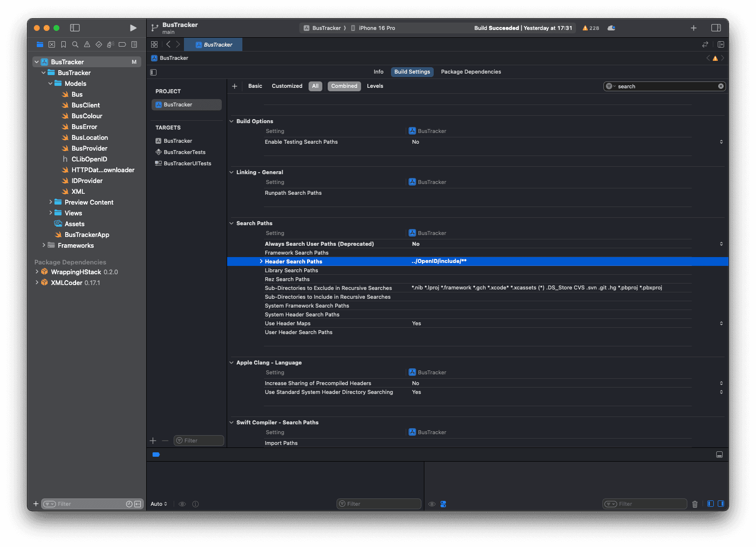Open the Issue navigator warning icon
756x547 pixels.
(x=87, y=44)
